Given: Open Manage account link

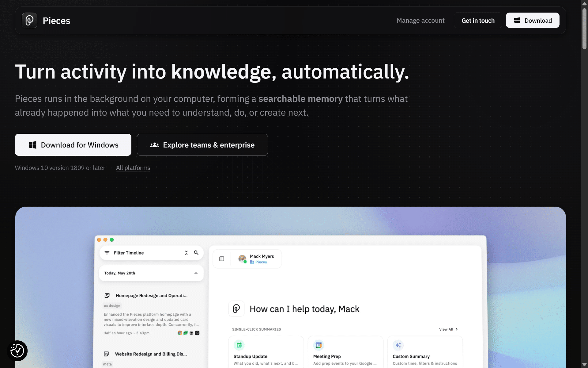Looking at the screenshot, I should click(420, 21).
